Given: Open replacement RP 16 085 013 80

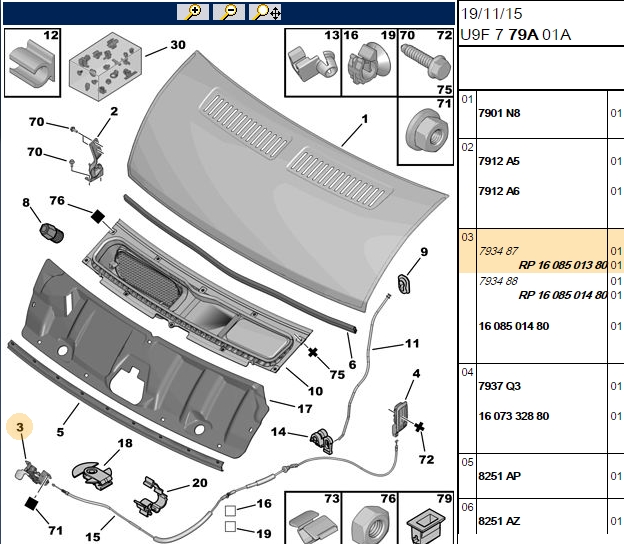Looking at the screenshot, I should (x=563, y=265).
